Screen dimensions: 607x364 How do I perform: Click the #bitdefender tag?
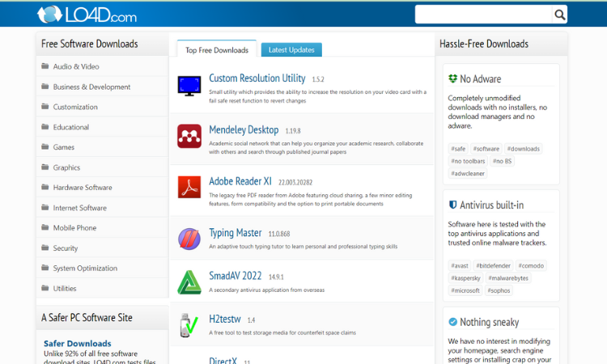pos(494,265)
